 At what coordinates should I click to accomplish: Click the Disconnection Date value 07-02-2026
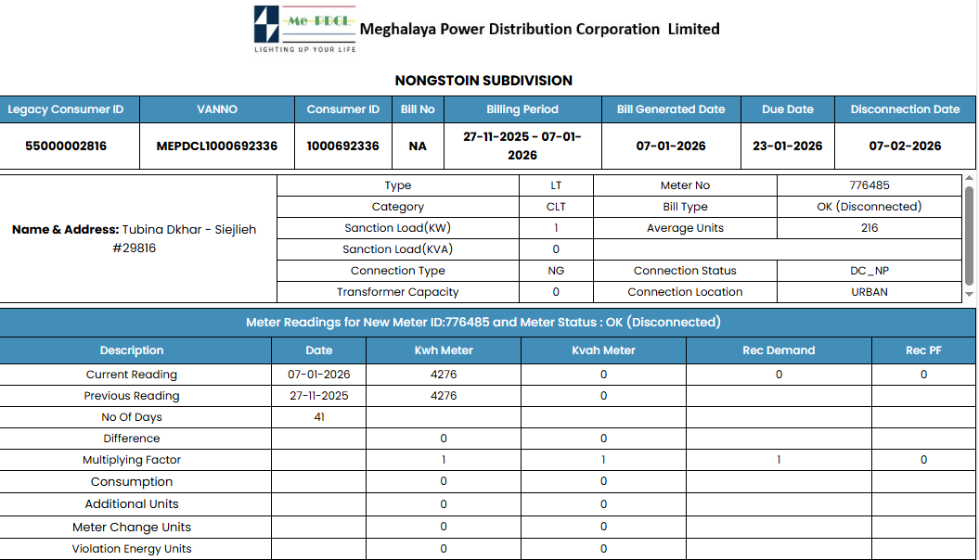point(905,146)
